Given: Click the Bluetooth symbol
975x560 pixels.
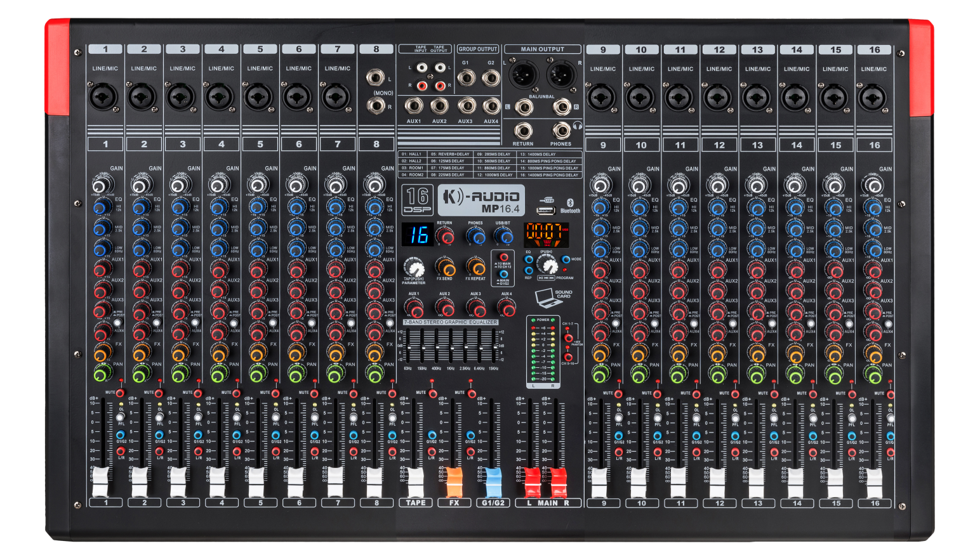Looking at the screenshot, I should point(569,202).
